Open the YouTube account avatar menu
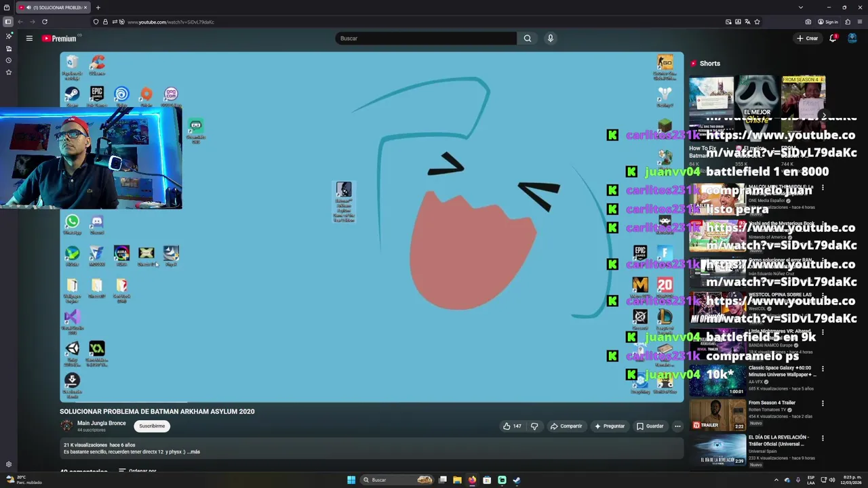 [852, 39]
